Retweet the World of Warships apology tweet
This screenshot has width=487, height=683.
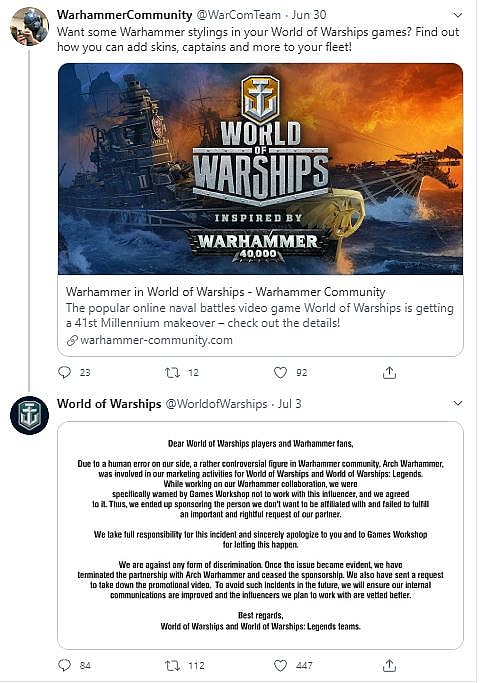click(x=172, y=665)
